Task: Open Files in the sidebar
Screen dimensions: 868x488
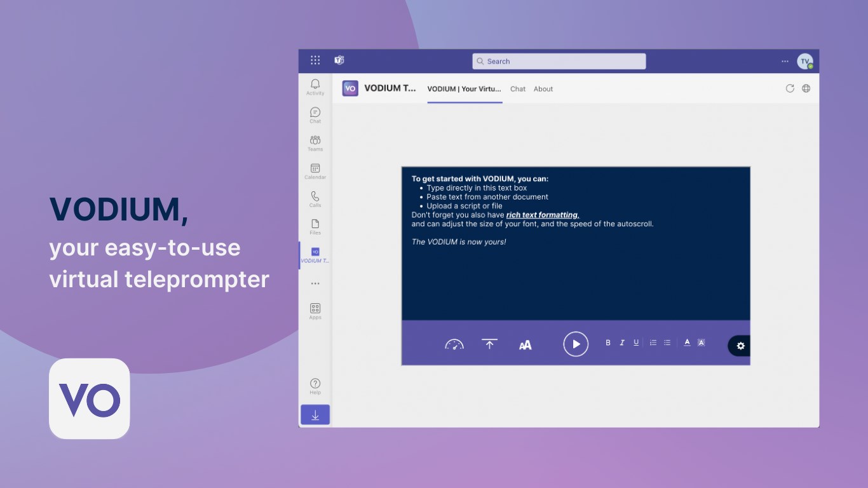Action: [315, 227]
